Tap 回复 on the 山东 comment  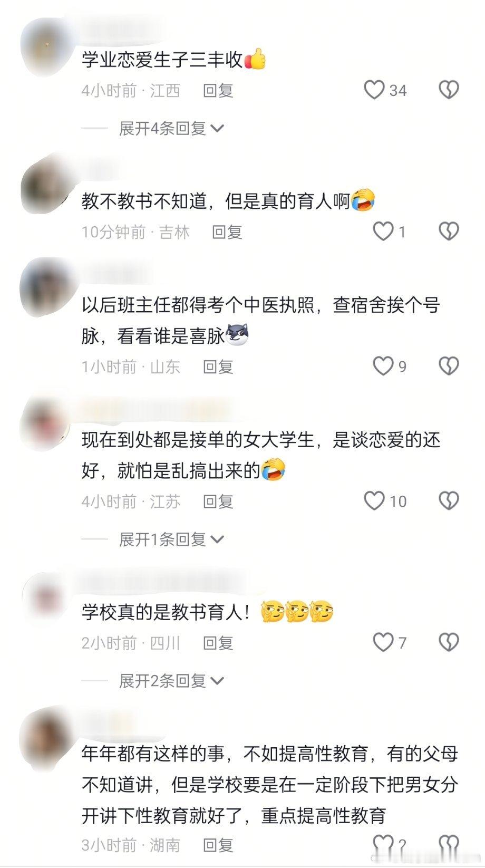pos(218,367)
